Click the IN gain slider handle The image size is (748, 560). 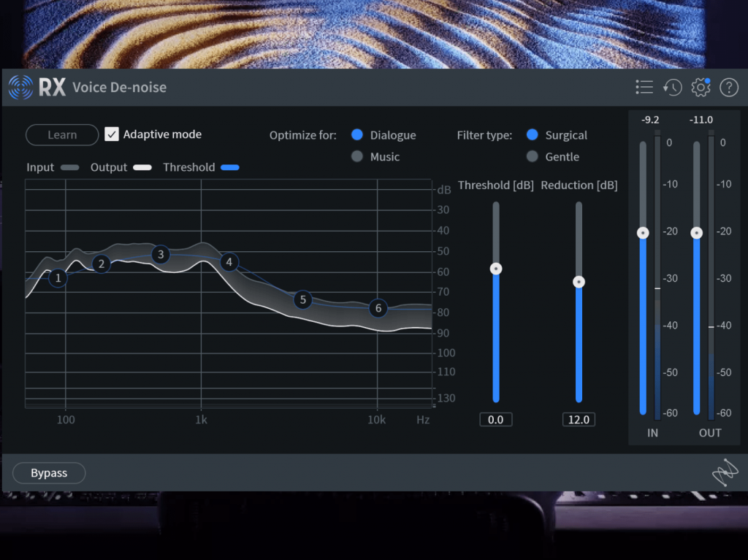tap(643, 233)
